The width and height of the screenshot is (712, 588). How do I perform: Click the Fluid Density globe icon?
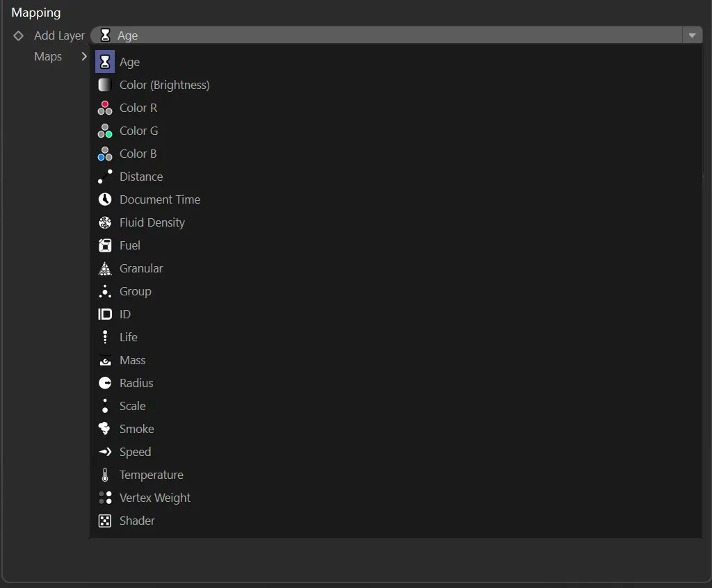pyautogui.click(x=105, y=222)
